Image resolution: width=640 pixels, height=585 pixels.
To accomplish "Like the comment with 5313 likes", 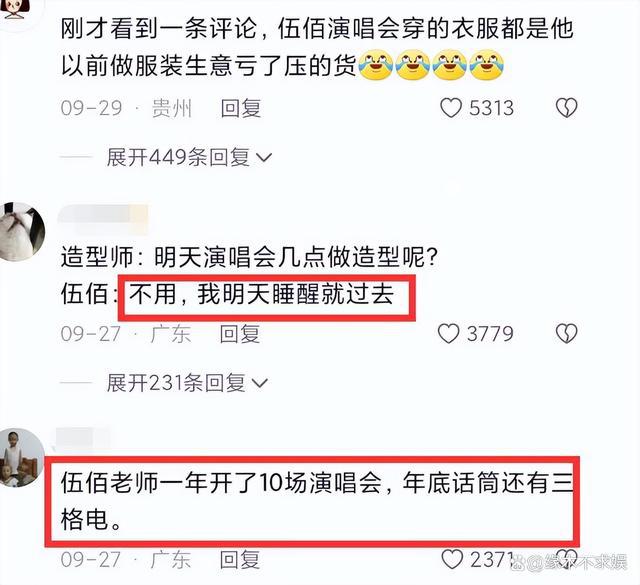I will tap(451, 108).
